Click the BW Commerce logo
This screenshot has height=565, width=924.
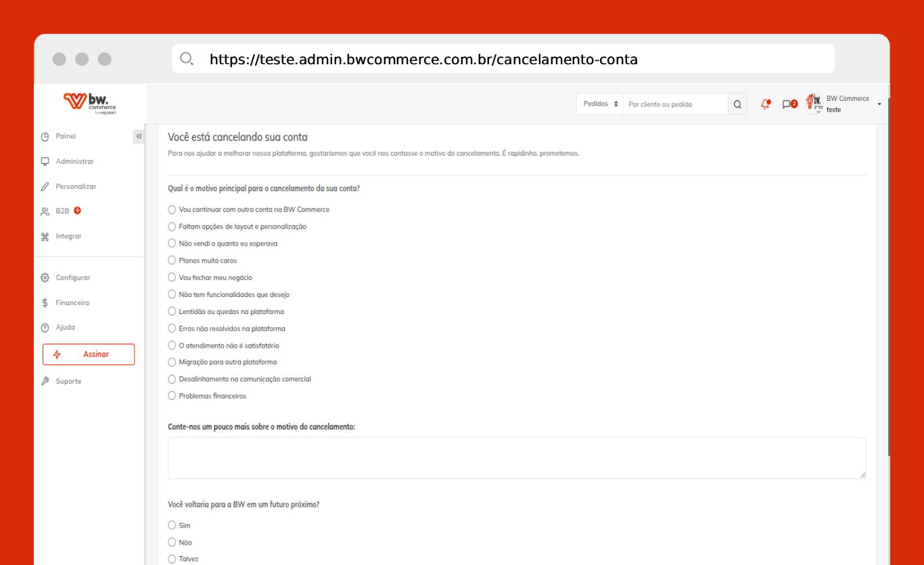click(90, 103)
